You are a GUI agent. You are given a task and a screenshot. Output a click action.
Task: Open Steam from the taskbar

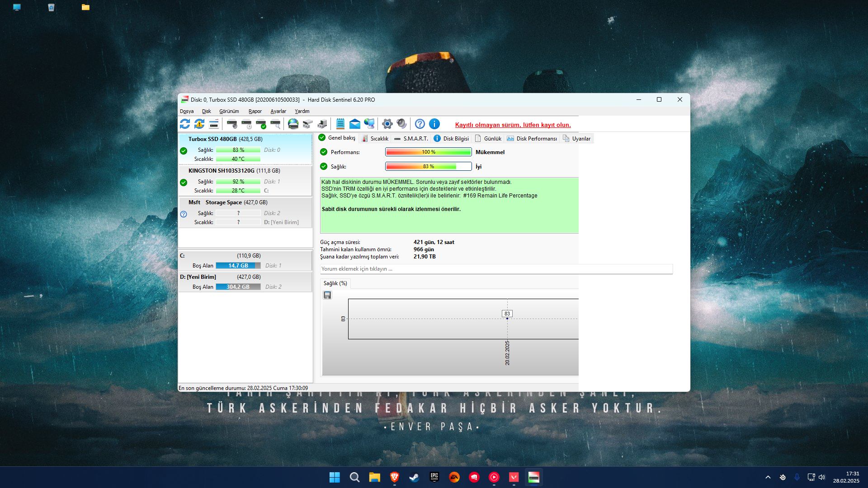coord(414,477)
